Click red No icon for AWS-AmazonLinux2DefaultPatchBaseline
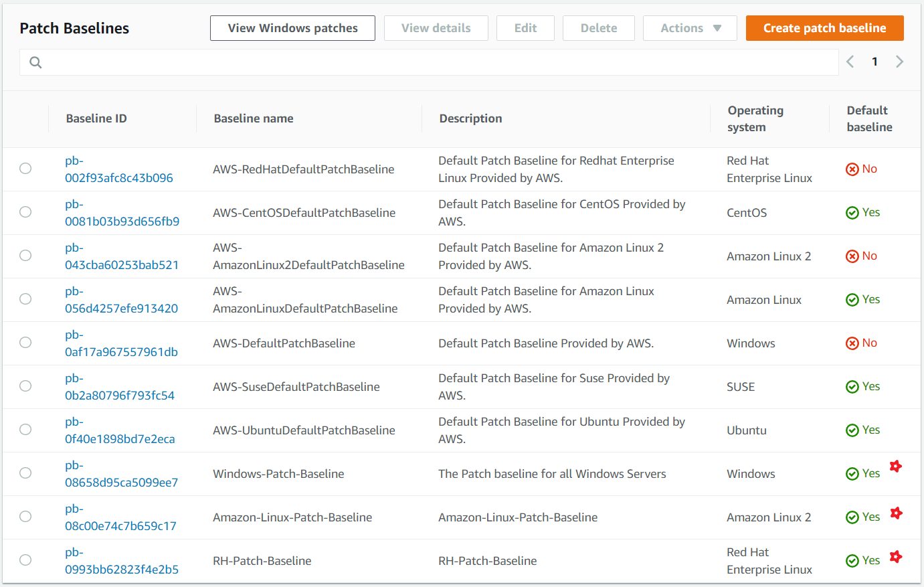 pos(852,256)
